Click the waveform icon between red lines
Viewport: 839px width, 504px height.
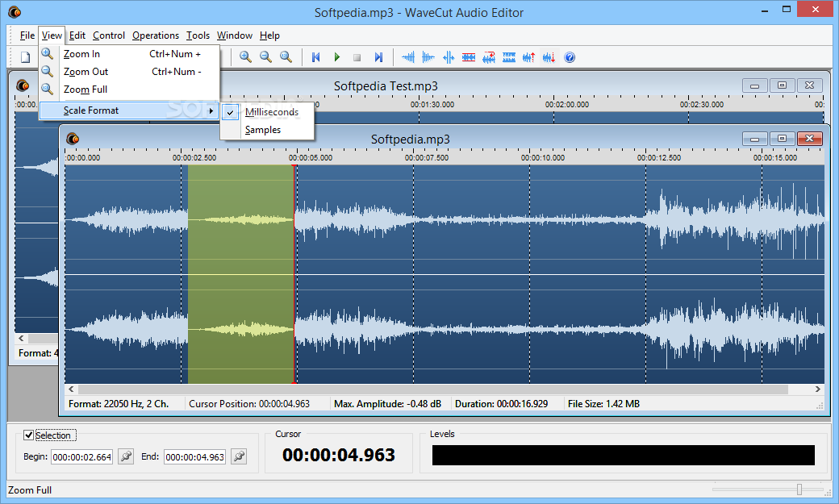(469, 57)
